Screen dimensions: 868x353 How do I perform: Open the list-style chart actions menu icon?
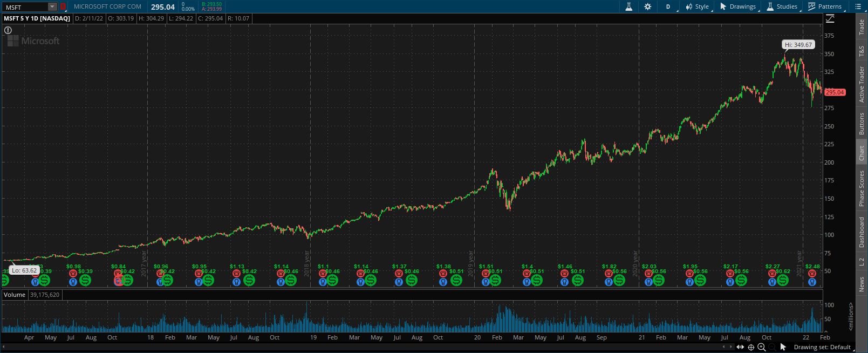(858, 6)
